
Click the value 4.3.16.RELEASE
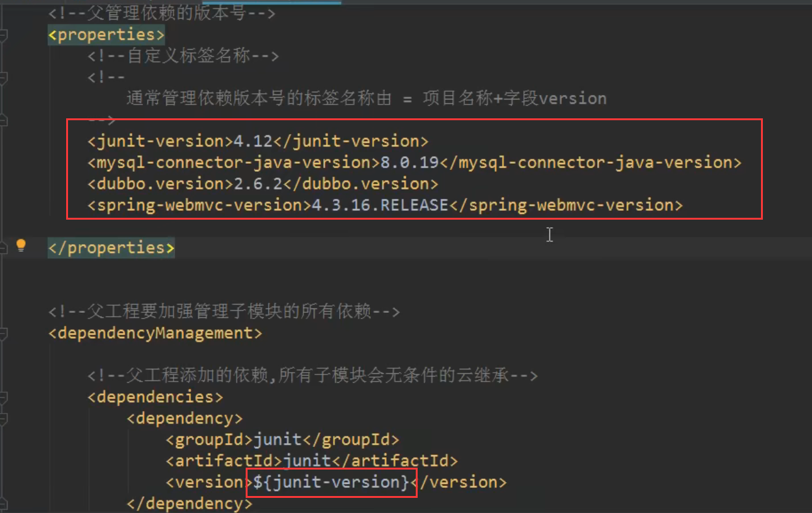click(380, 205)
